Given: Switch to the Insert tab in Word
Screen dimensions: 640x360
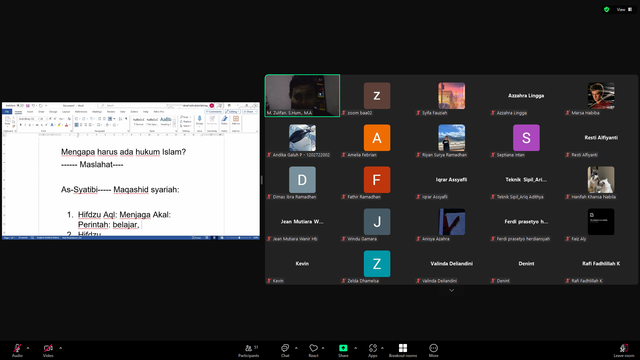Looking at the screenshot, I should coord(30,111).
